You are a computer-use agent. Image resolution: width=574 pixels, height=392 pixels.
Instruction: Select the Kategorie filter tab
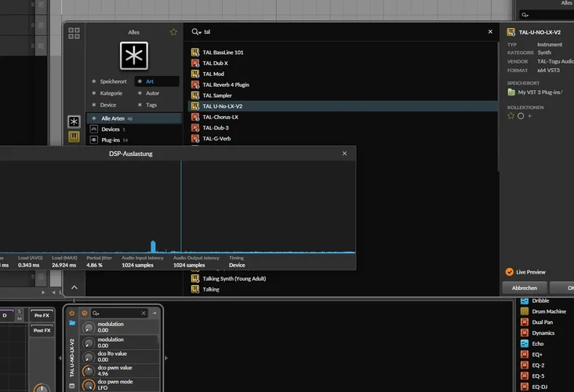(111, 93)
